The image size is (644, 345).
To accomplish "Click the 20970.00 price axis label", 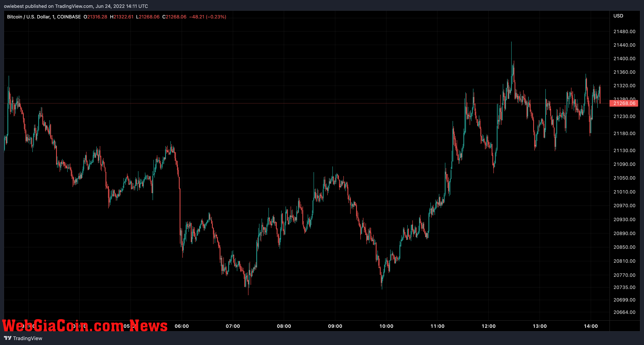I will [624, 206].
